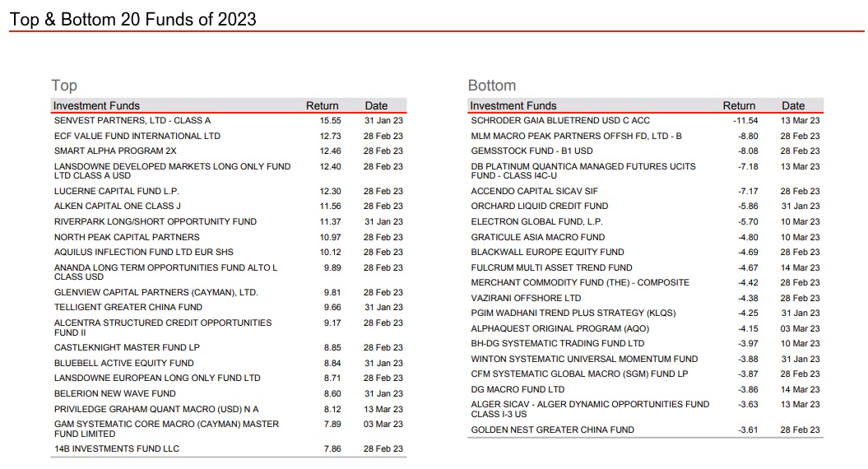This screenshot has width=868, height=469.
Task: Click 'MERCHANT COMMODITY FUND (THE) - COMPOSITE'
Action: click(580, 282)
